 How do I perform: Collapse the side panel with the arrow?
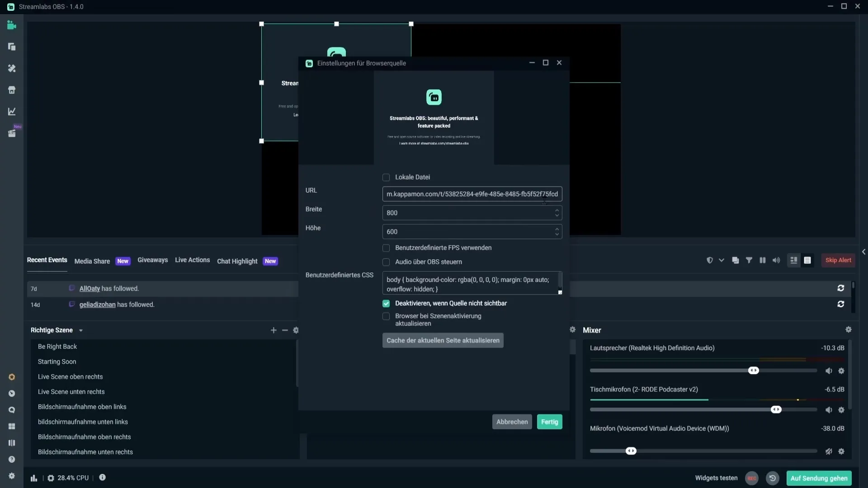863,252
